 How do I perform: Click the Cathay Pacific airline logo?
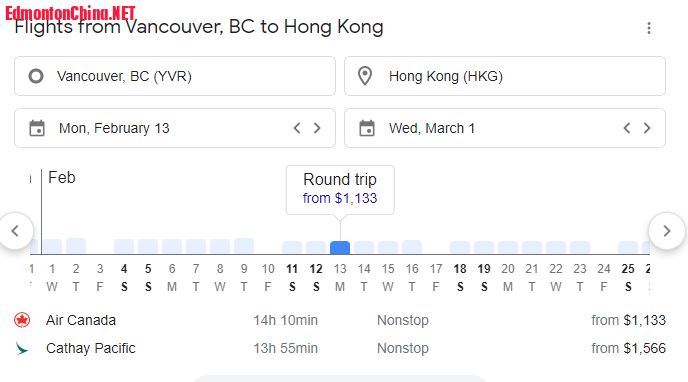click(22, 348)
